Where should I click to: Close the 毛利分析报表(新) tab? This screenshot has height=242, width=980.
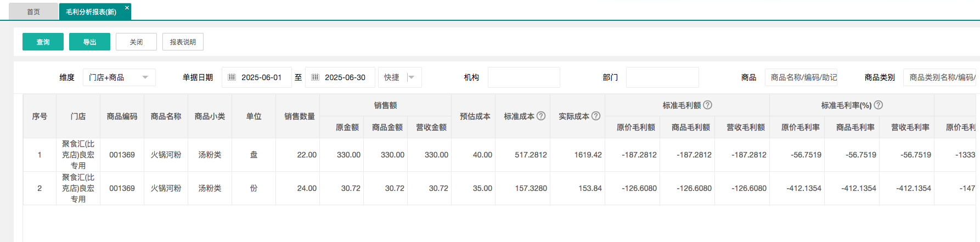[127, 8]
